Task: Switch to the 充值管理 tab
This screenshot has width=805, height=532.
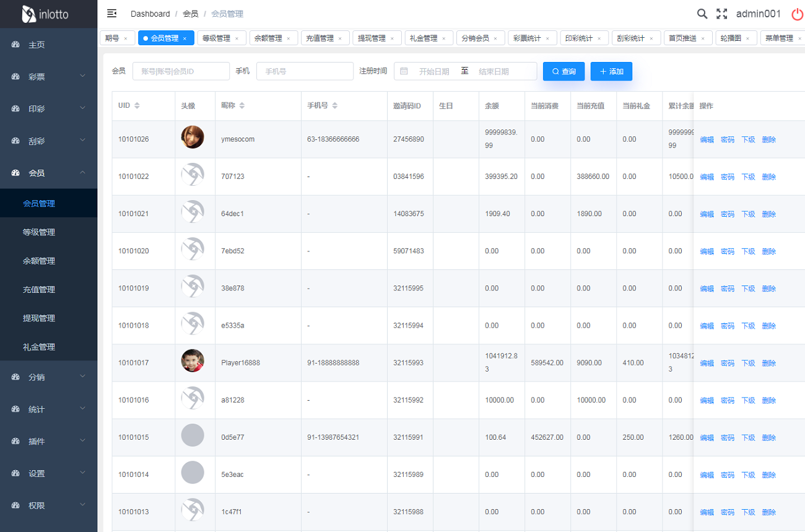Action: tap(320, 38)
